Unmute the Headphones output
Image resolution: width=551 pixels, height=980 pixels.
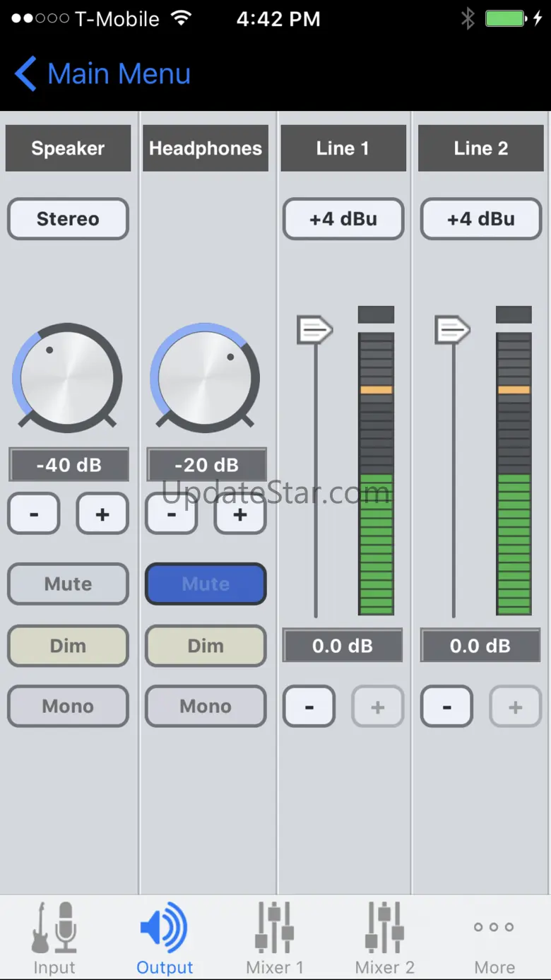(x=206, y=584)
